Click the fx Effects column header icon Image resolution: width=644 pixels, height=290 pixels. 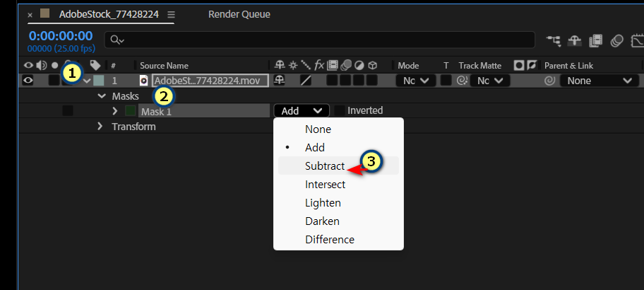click(x=319, y=65)
